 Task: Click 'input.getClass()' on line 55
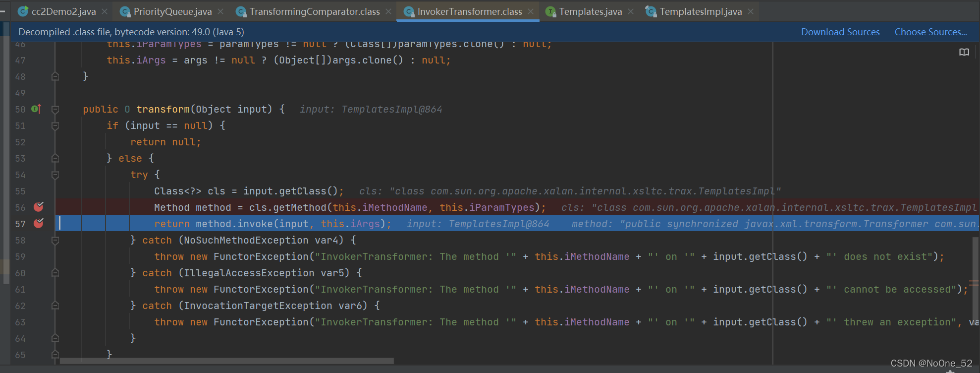click(x=291, y=191)
